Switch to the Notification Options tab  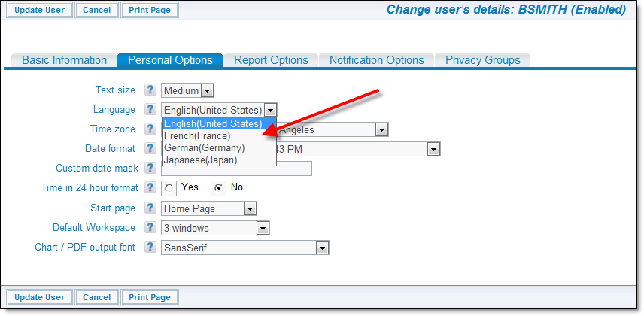tap(377, 60)
